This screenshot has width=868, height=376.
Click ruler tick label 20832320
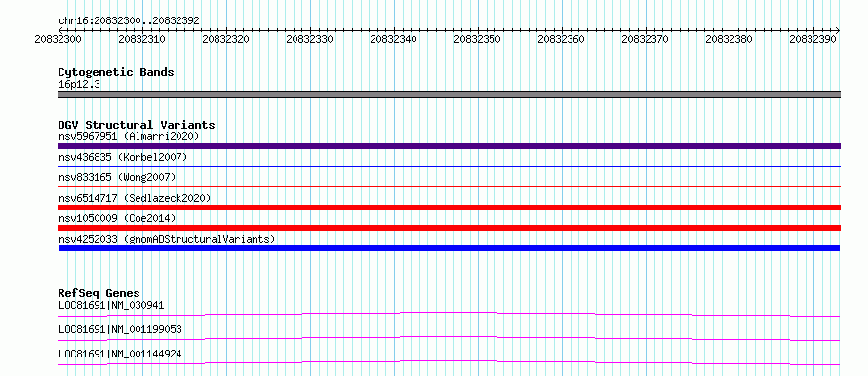click(x=226, y=40)
